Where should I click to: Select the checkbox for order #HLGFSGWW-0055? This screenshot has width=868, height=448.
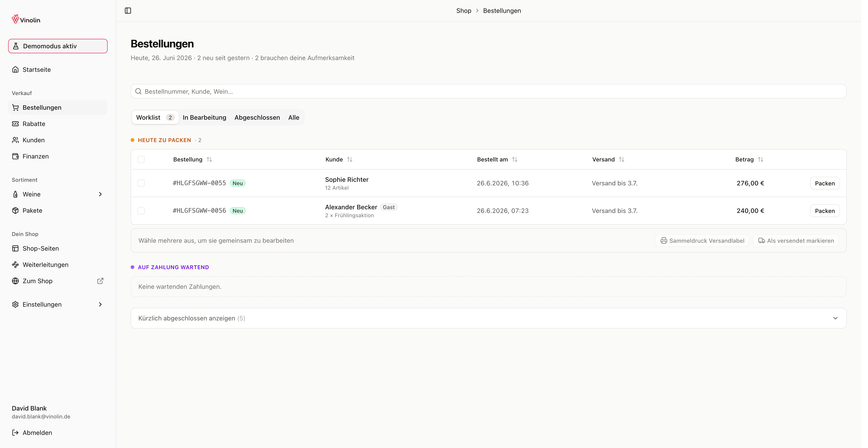coord(141,183)
